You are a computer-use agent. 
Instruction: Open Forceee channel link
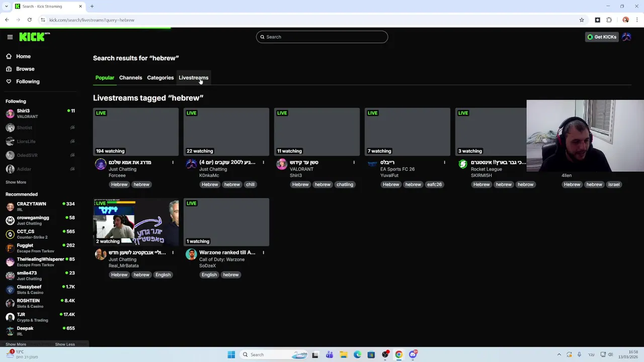pos(117,175)
